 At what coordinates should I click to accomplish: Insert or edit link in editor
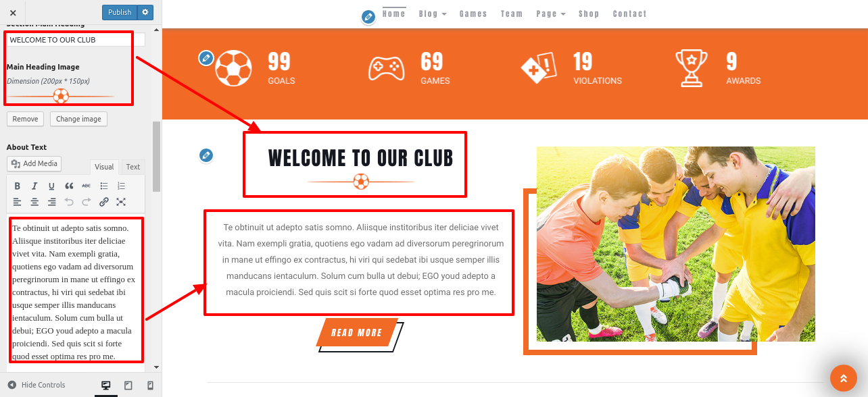click(104, 202)
